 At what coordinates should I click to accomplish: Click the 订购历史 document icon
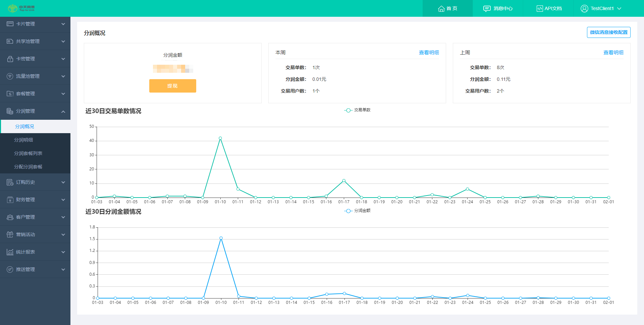[x=10, y=182]
